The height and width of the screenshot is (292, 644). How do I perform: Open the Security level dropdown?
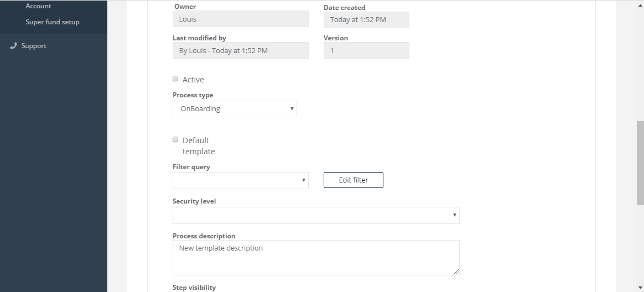pyautogui.click(x=316, y=215)
